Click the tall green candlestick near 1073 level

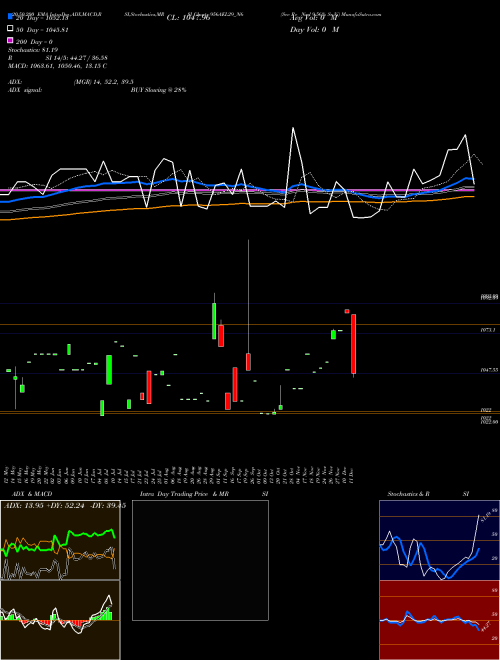point(214,321)
